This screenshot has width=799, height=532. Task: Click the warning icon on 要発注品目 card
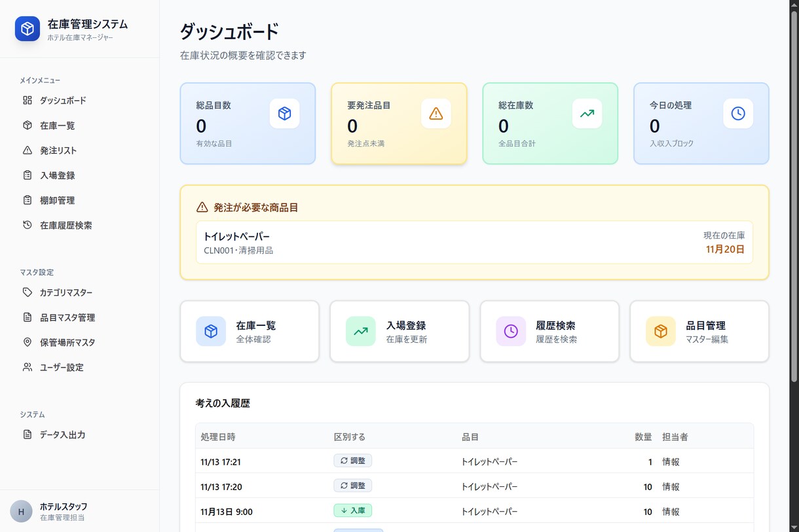tap(436, 113)
